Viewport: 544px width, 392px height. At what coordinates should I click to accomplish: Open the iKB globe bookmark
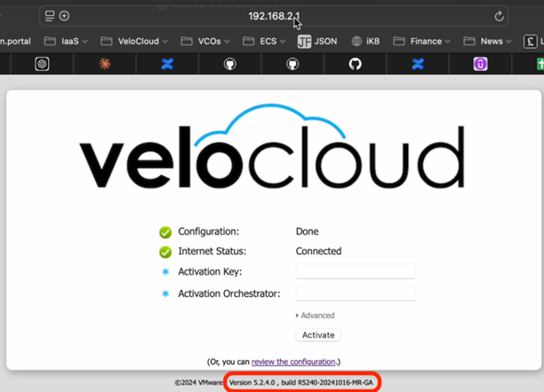coord(366,41)
